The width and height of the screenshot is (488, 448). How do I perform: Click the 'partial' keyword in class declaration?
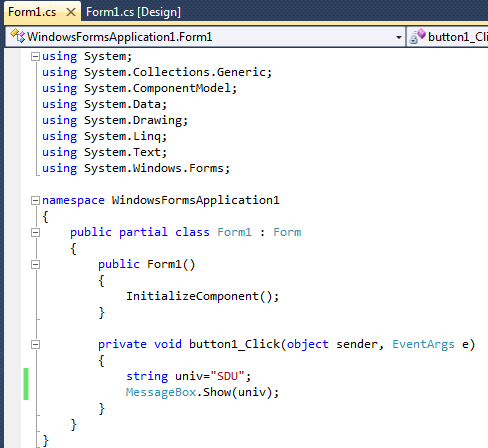point(143,232)
